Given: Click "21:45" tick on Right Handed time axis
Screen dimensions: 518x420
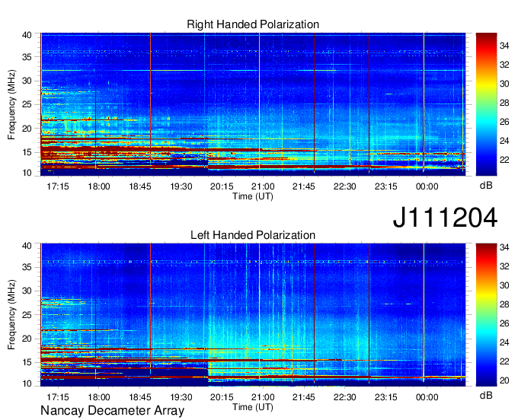Looking at the screenshot, I should pyautogui.click(x=304, y=186).
